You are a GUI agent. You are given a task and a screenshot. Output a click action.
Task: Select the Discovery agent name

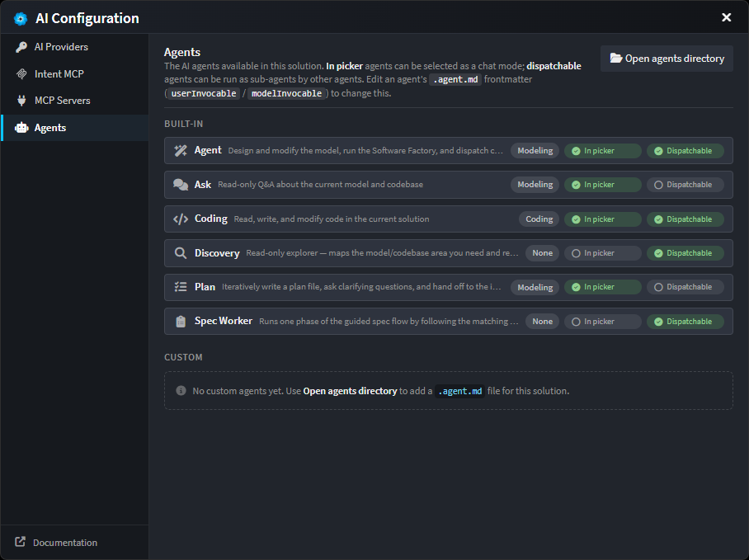tap(217, 253)
